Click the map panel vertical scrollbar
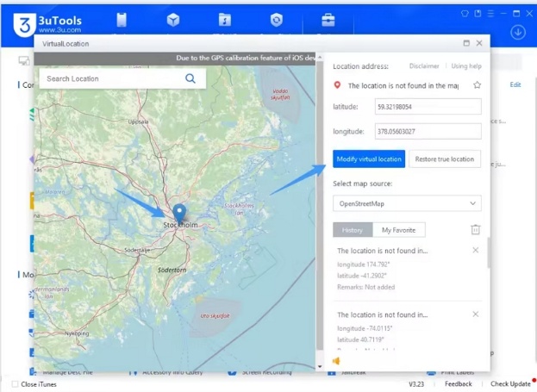The height and width of the screenshot is (392, 537). [320, 205]
